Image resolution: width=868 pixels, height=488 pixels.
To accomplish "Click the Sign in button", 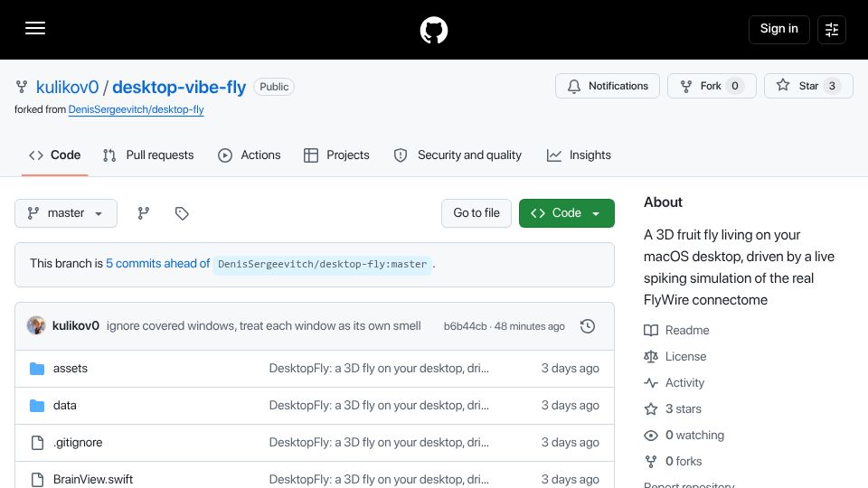I will tap(778, 29).
